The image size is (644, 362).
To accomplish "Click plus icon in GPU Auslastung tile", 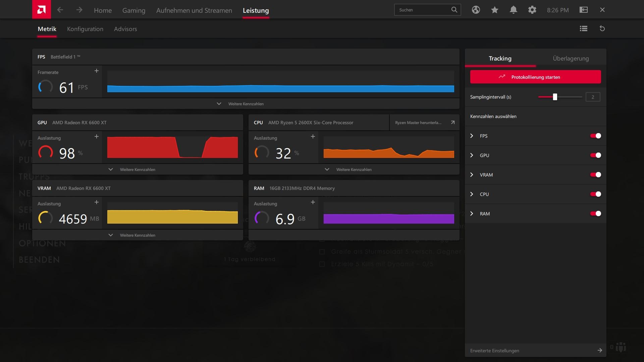I will pos(97,136).
